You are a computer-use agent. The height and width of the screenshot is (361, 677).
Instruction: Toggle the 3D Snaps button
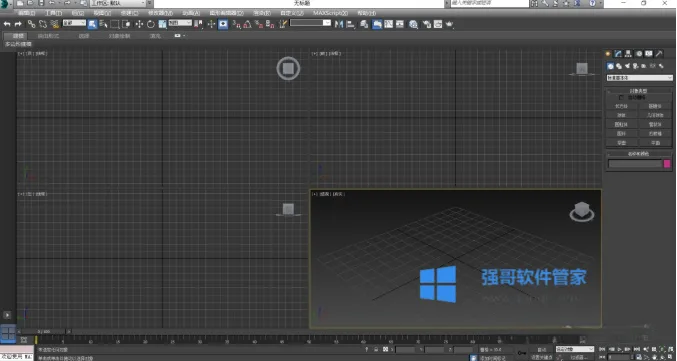click(237, 24)
